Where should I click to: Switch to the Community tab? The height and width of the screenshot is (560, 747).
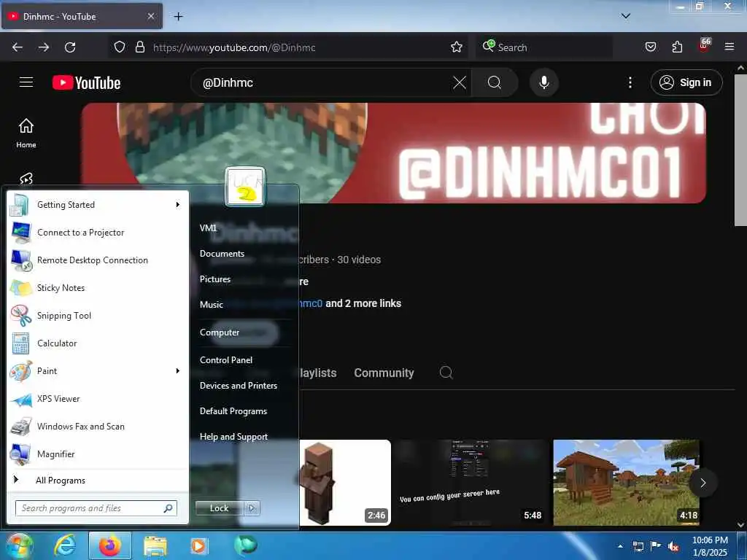384,373
